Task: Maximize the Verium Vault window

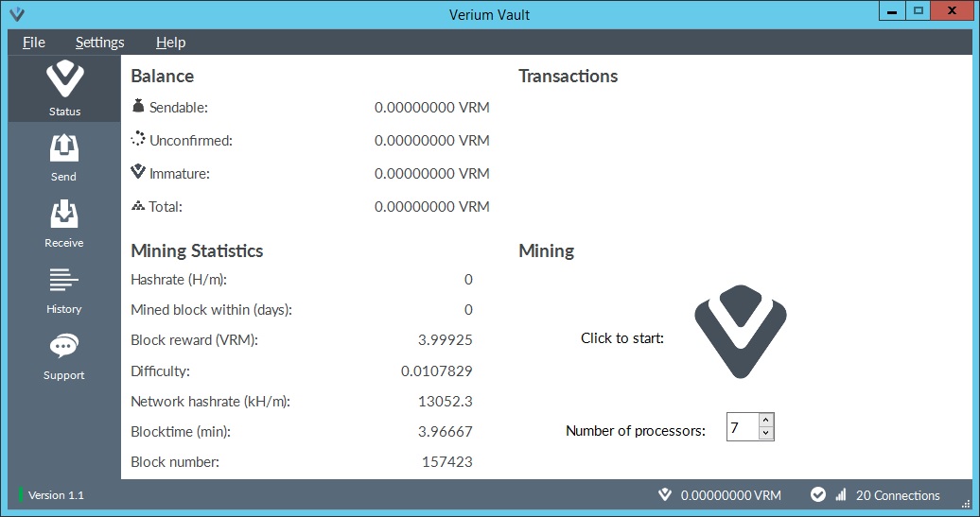Action: 918,11
